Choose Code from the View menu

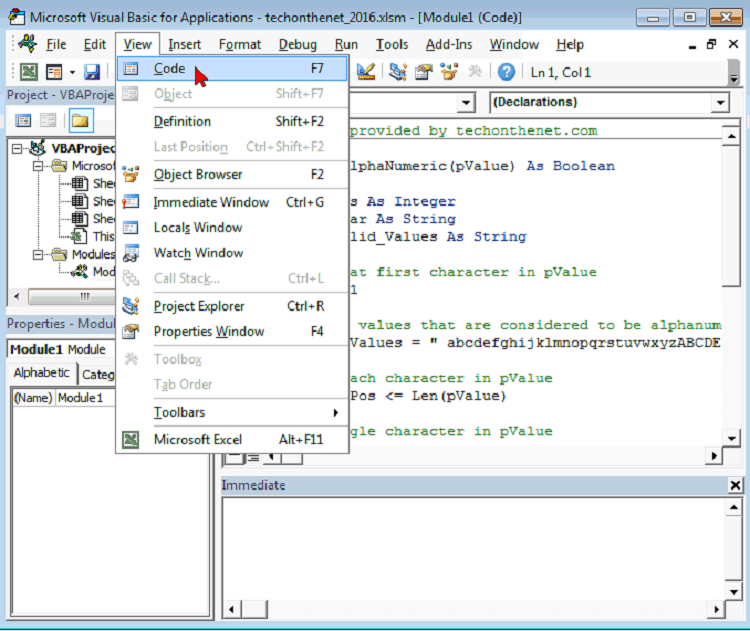232,68
